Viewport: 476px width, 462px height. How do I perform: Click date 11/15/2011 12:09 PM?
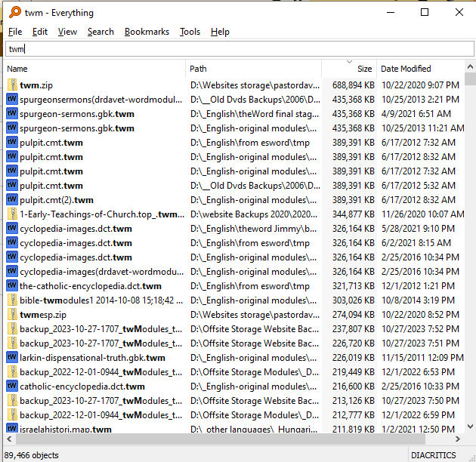pos(422,358)
